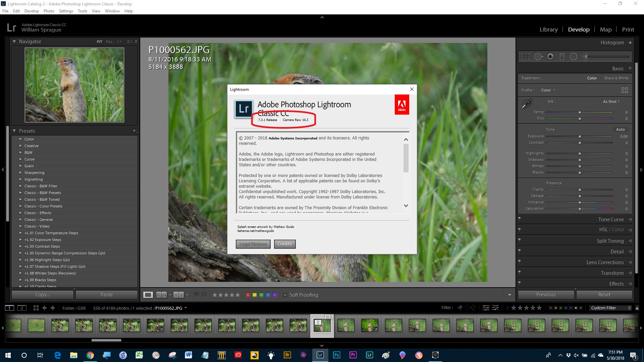Add a new preset with plus icon
This screenshot has height=362, width=644.
(x=134, y=131)
